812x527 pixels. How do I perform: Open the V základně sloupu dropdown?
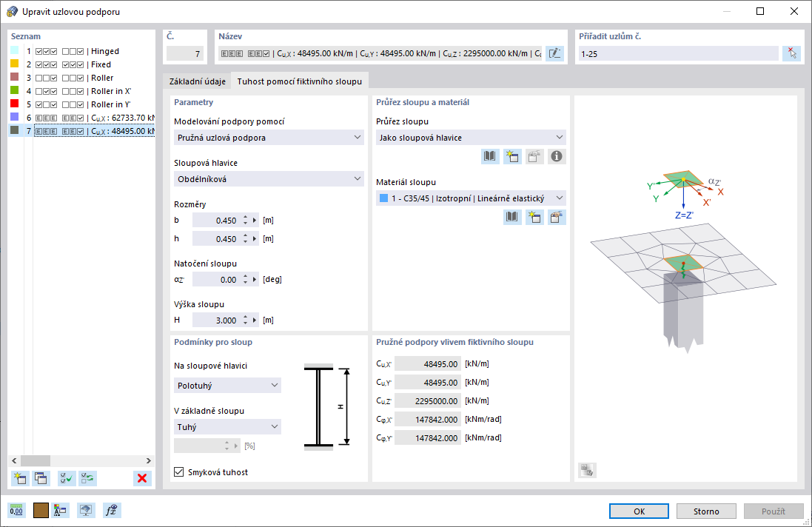click(x=227, y=427)
